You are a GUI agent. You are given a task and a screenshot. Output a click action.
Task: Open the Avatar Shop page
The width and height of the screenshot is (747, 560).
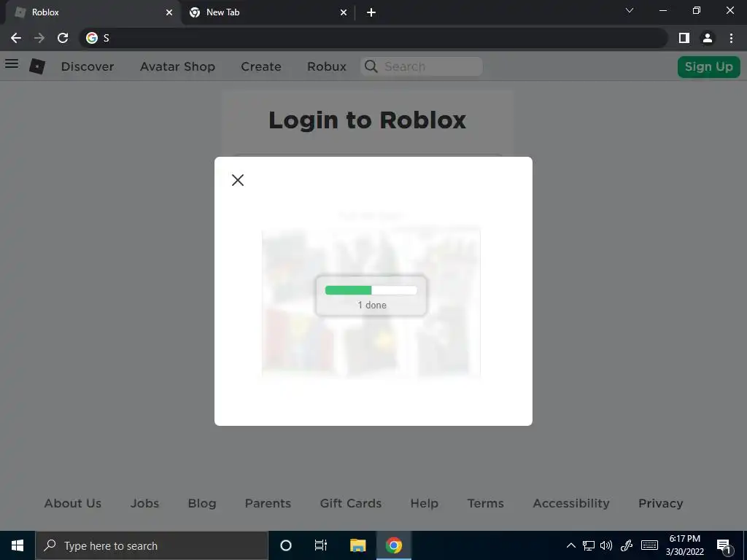(x=178, y=66)
